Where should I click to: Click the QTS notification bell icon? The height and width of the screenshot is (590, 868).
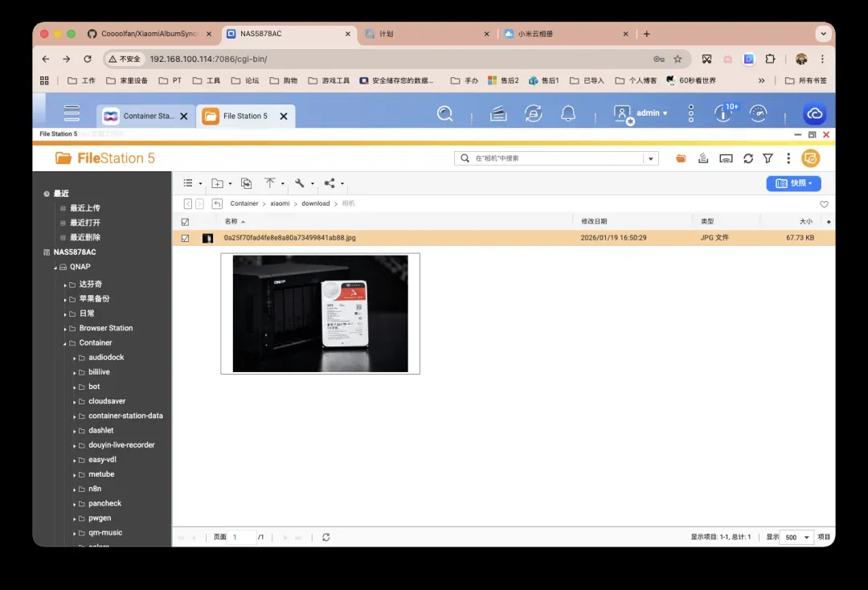(x=568, y=113)
